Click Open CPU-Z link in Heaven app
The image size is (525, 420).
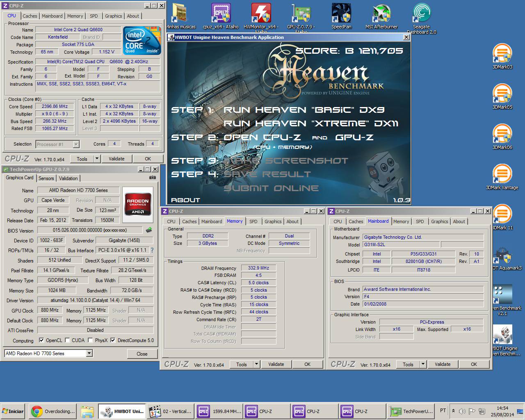[262, 137]
